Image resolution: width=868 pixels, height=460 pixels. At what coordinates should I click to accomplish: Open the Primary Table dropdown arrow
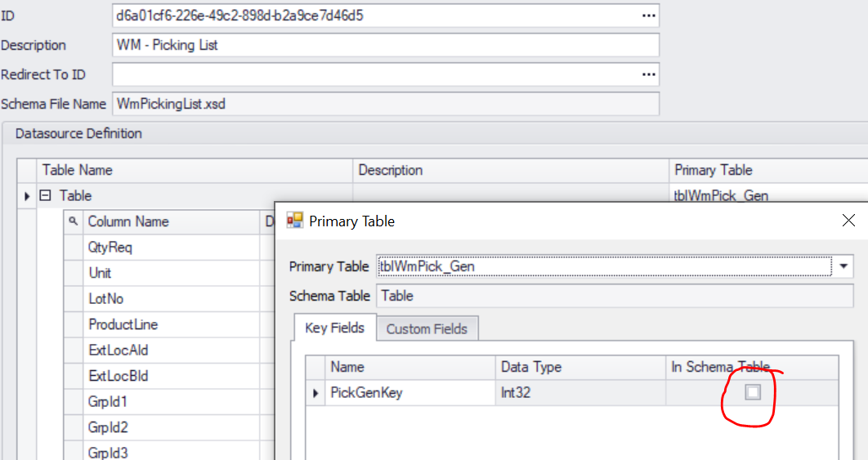[x=843, y=266]
